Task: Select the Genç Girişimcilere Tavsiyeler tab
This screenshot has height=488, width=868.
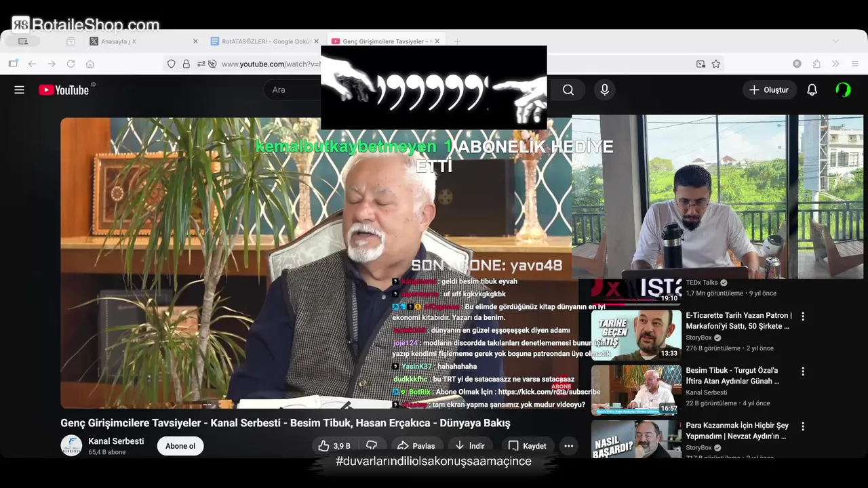Action: point(385,41)
